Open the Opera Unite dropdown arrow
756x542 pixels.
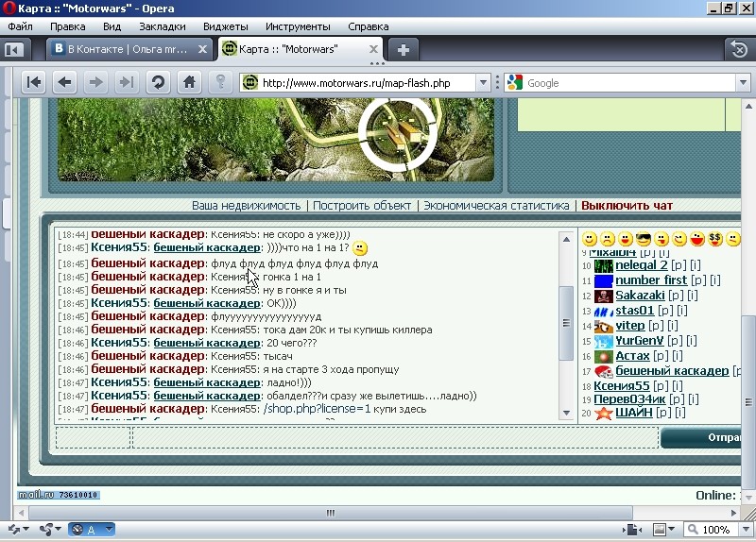[58, 529]
